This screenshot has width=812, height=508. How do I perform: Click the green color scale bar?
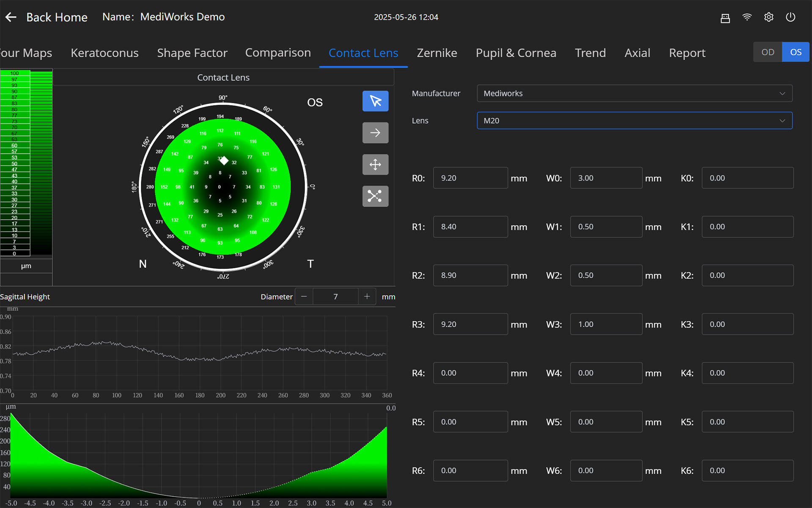click(41, 163)
